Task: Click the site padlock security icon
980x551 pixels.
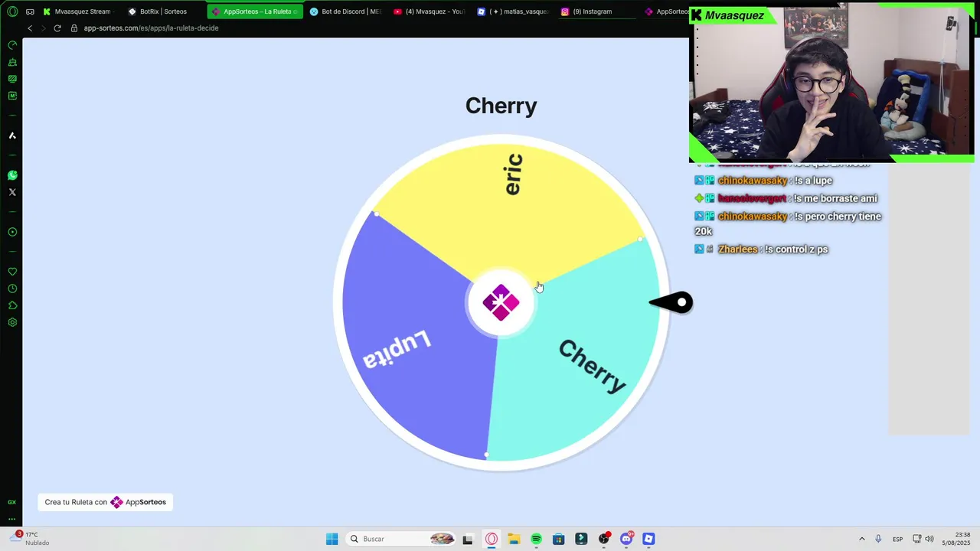Action: tap(74, 28)
